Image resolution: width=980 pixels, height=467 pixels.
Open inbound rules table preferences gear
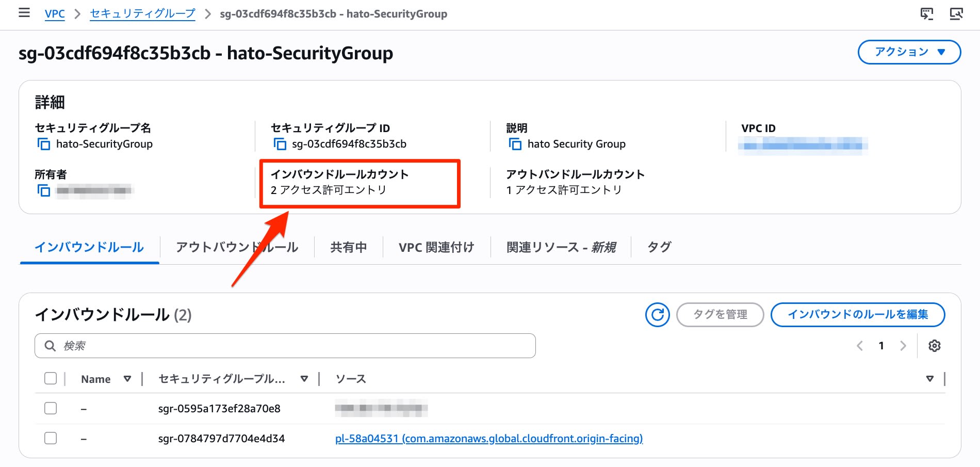tap(934, 346)
